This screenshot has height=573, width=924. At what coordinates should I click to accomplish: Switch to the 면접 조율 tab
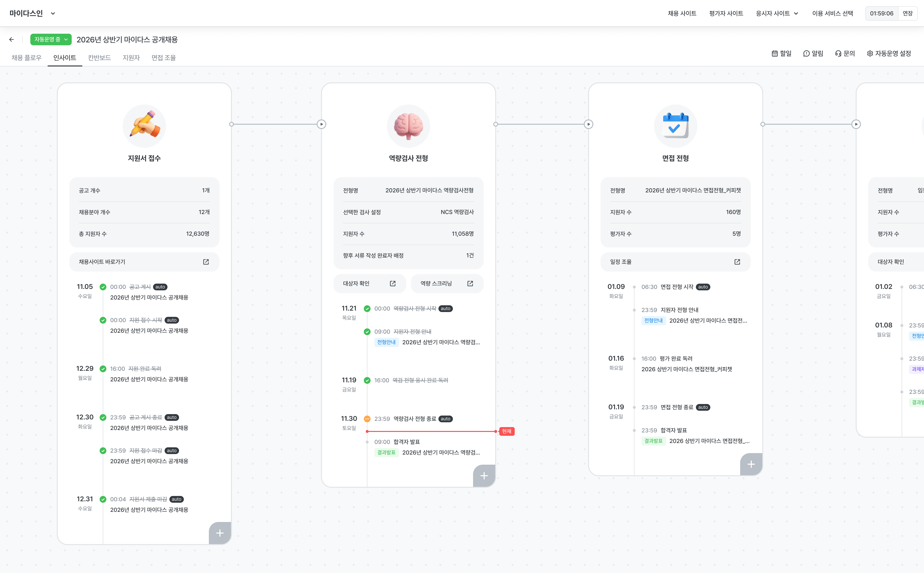pyautogui.click(x=164, y=58)
